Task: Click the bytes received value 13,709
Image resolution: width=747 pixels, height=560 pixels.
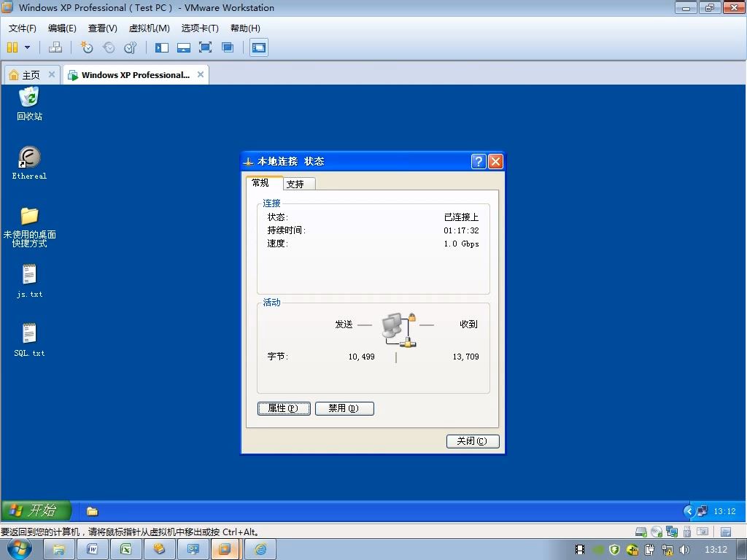Action: [466, 357]
